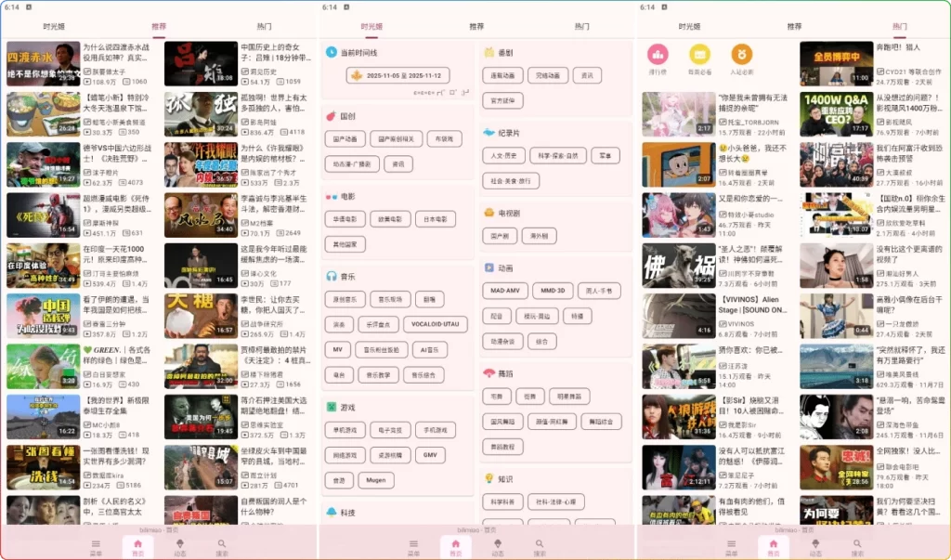Select the 电子竞技 game category
Image resolution: width=951 pixels, height=560 pixels.
[x=390, y=430]
